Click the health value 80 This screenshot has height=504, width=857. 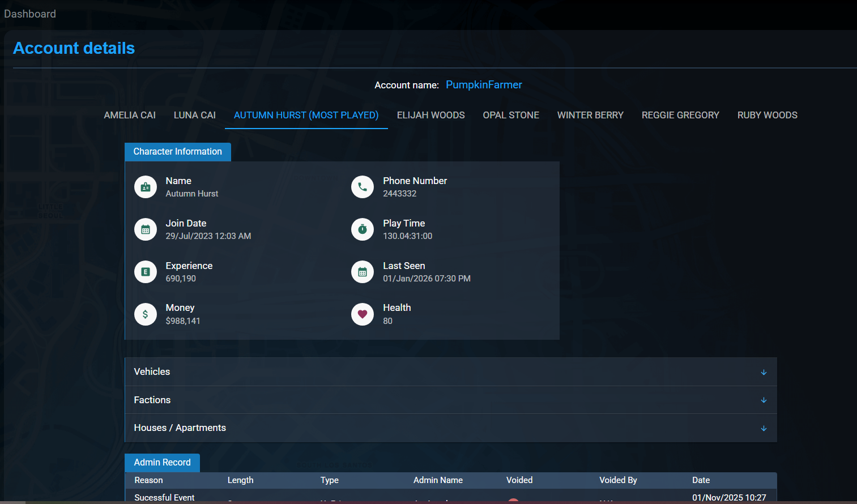387,321
